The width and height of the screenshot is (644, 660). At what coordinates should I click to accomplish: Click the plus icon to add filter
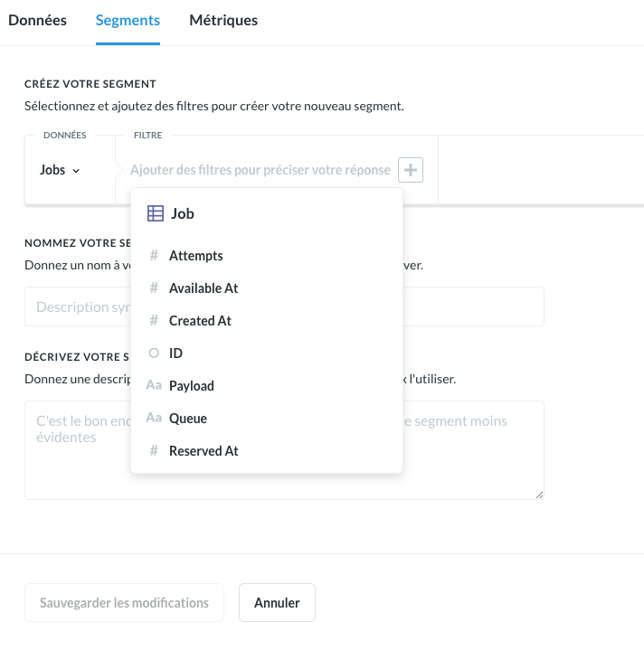[411, 170]
